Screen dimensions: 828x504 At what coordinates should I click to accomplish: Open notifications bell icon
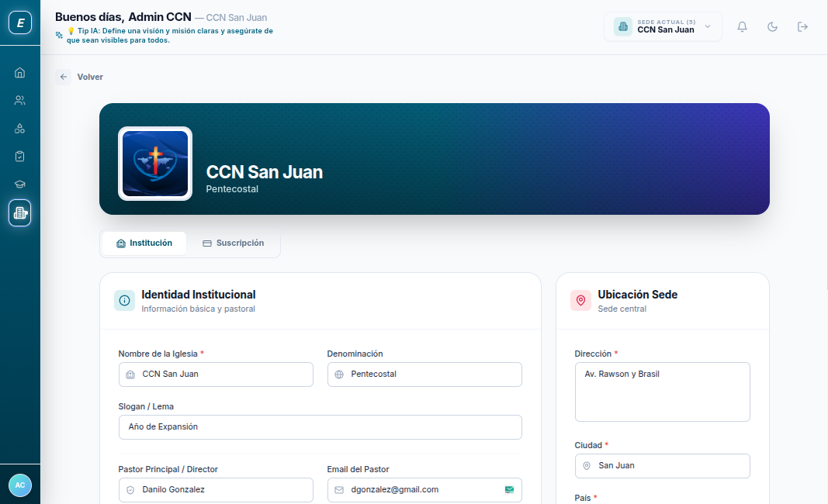(x=743, y=26)
